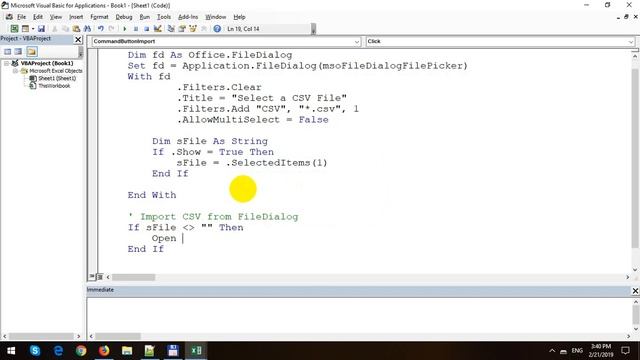Screen dimensions: 640x360
Task: Open the Insert menu
Action: (x=76, y=17)
